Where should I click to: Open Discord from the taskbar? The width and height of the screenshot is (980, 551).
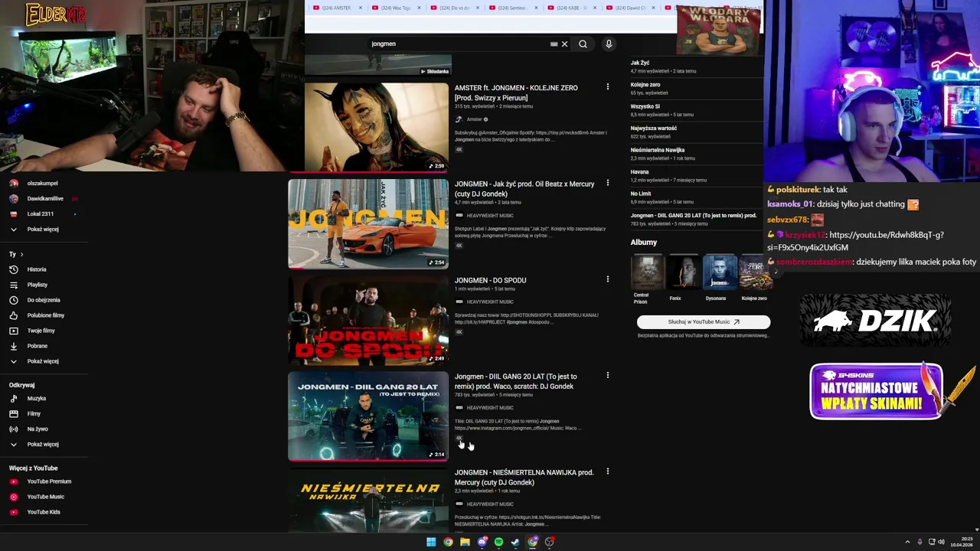click(482, 542)
